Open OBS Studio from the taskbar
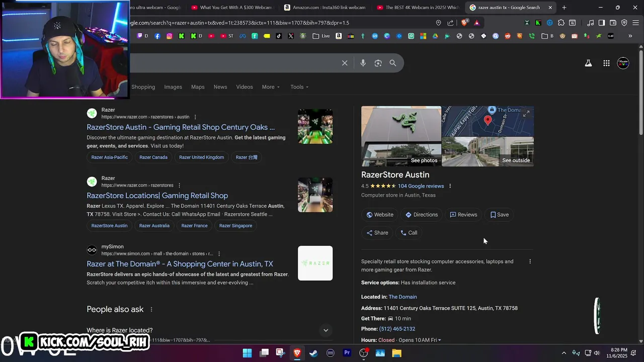Viewport: 644px width, 362px height. [x=363, y=353]
